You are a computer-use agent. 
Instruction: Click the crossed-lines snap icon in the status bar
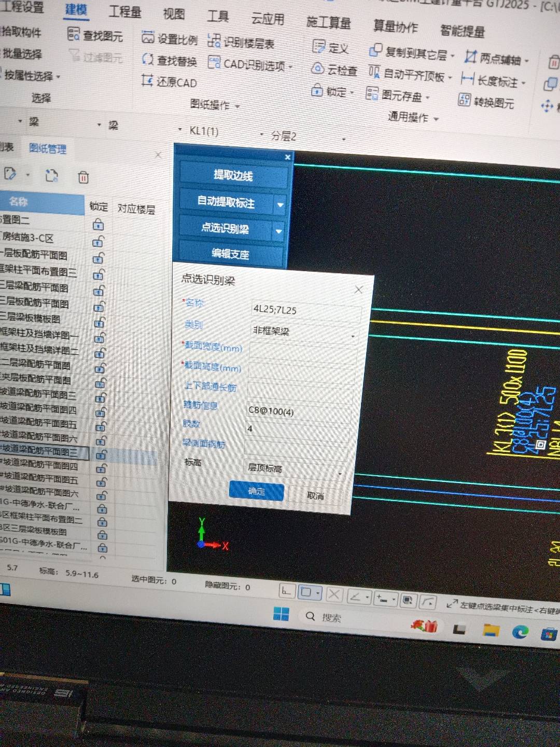(334, 594)
